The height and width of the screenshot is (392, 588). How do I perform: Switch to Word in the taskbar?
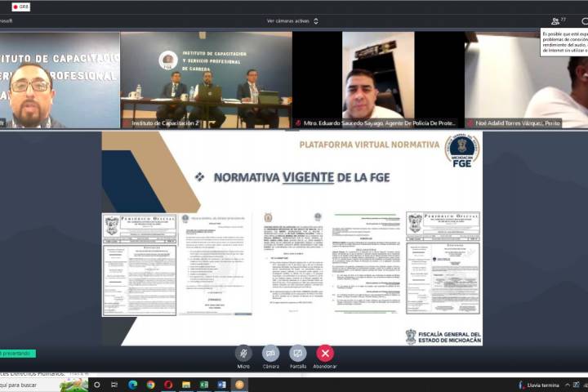click(x=221, y=385)
